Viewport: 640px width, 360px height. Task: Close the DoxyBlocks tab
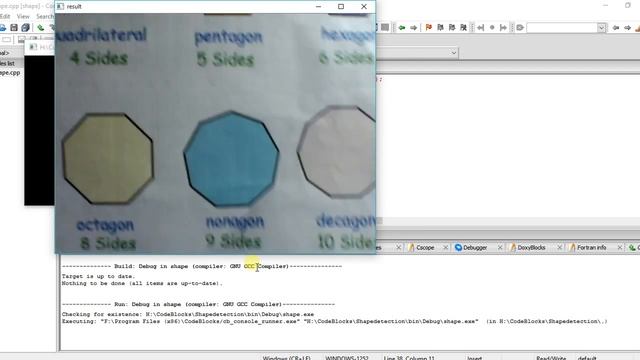point(559,247)
